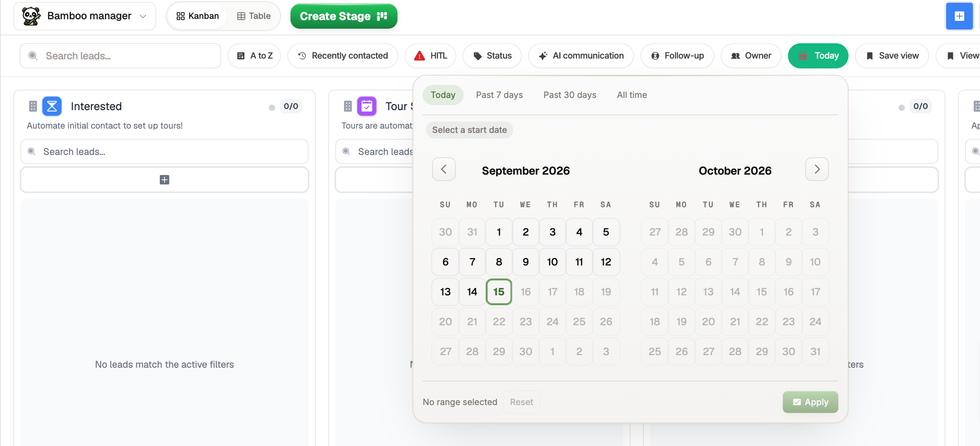Click the Tour stage purple calendar icon
Viewport: 980px width, 446px height.
[367, 106]
